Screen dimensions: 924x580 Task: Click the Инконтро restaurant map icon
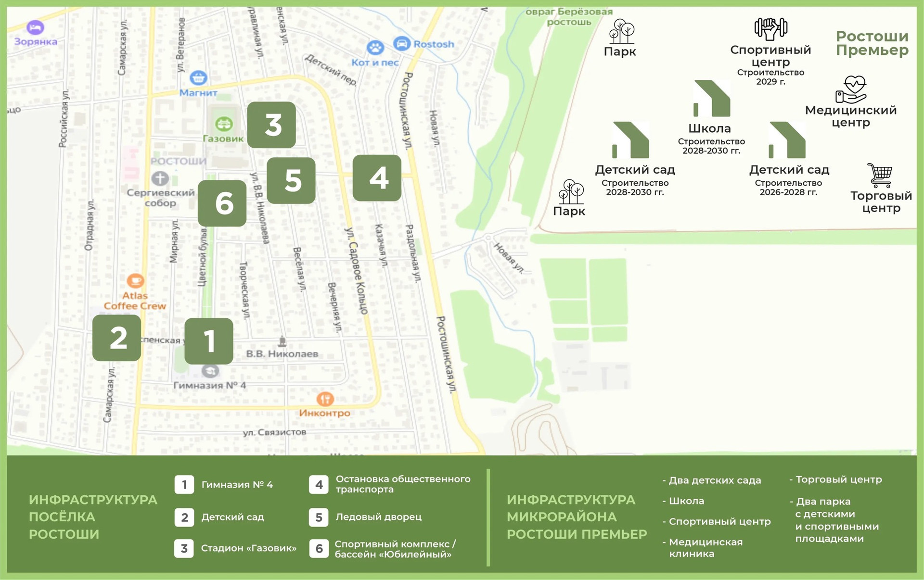pos(325,399)
